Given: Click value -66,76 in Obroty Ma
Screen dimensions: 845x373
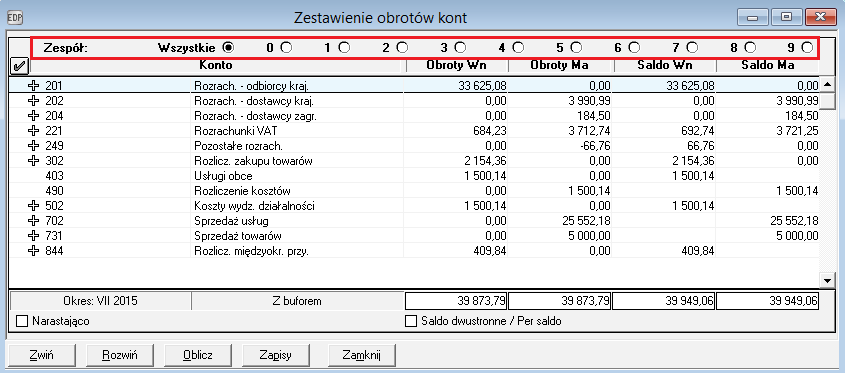Looking at the screenshot, I should pos(594,146).
